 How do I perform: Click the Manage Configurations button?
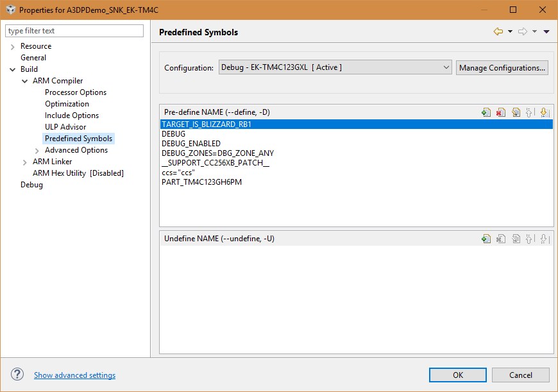pyautogui.click(x=502, y=67)
